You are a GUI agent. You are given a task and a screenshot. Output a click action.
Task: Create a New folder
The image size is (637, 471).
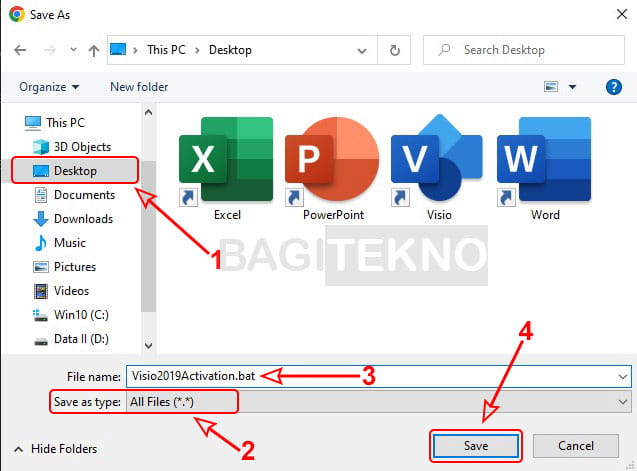tap(139, 87)
